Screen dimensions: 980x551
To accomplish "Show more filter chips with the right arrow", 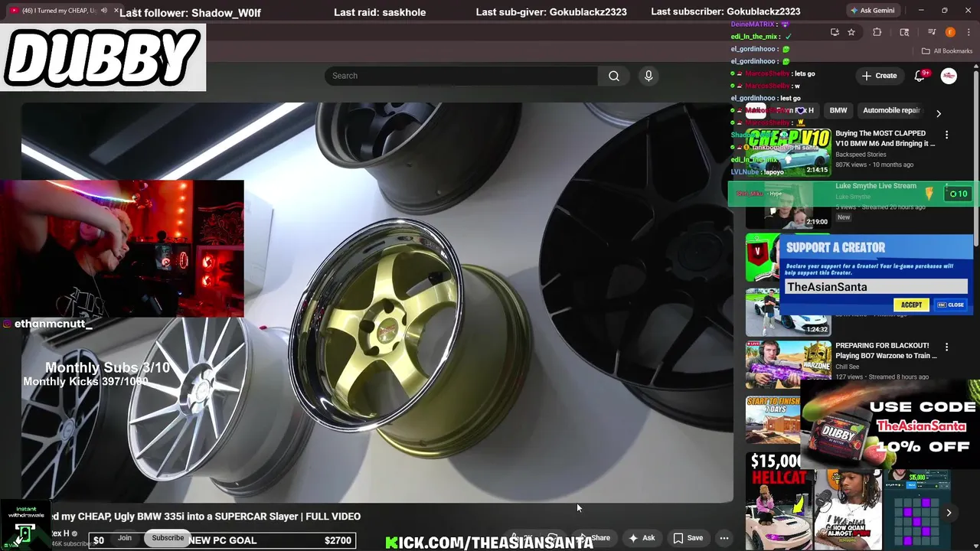I will coord(939,113).
